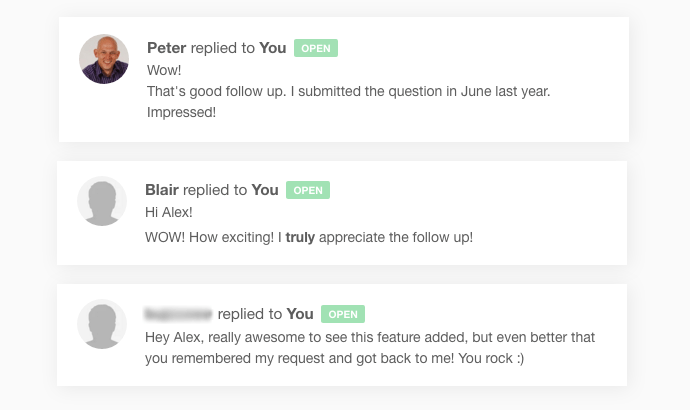This screenshot has height=410, width=690.
Task: Click the name Blair in the second card
Action: [162, 190]
